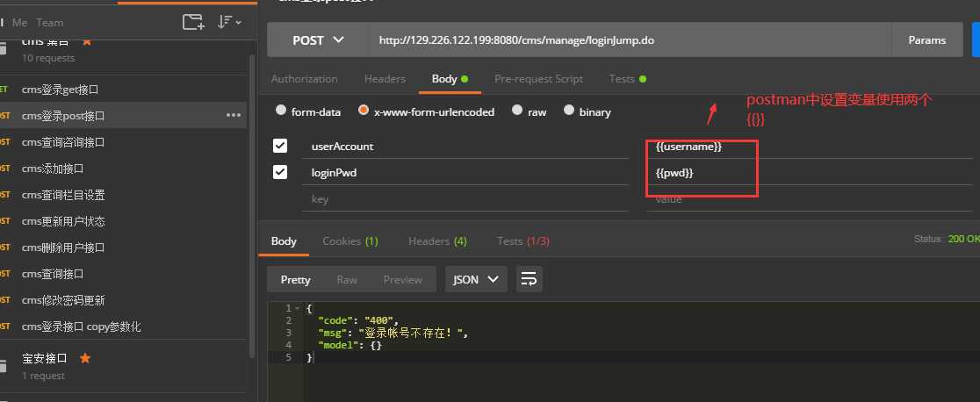Click the userAccount key field
The width and height of the screenshot is (980, 402).
(465, 147)
